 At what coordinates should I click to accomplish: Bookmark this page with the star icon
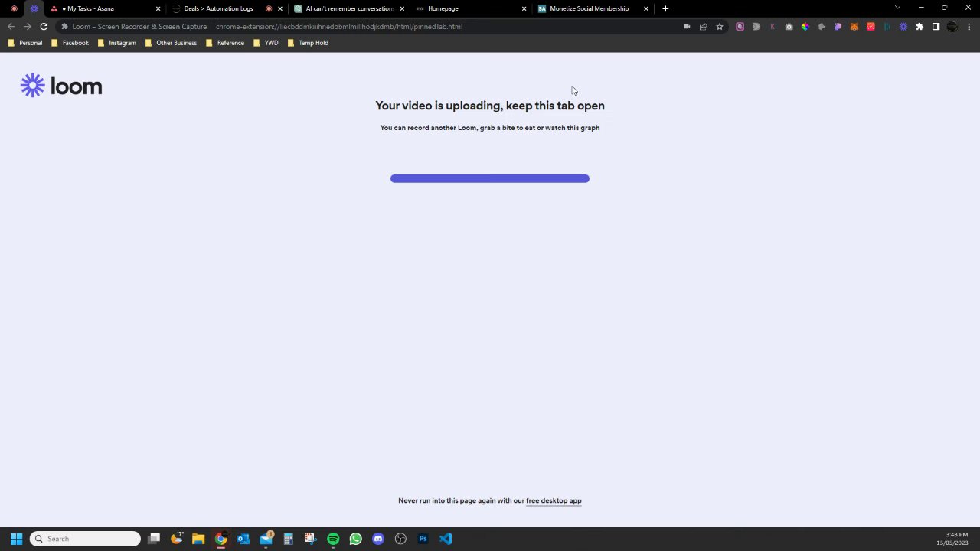click(x=720, y=27)
